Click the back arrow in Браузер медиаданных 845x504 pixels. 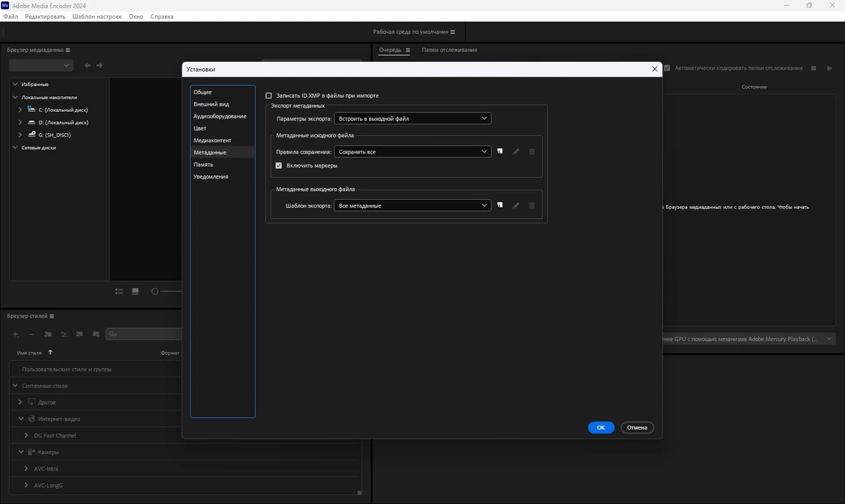click(87, 65)
